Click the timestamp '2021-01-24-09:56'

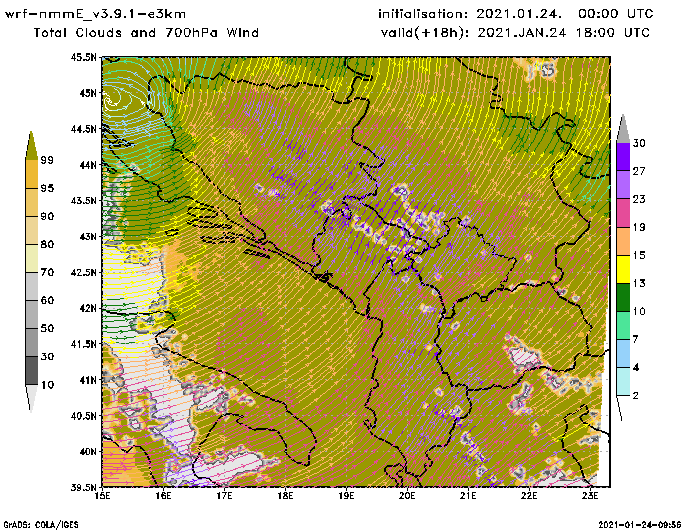(x=640, y=525)
